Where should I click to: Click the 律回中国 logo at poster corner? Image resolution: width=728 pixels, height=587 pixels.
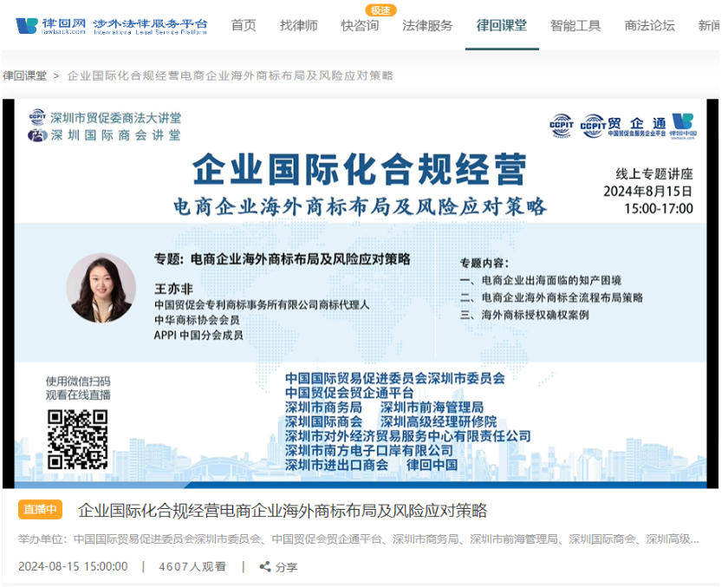683,126
